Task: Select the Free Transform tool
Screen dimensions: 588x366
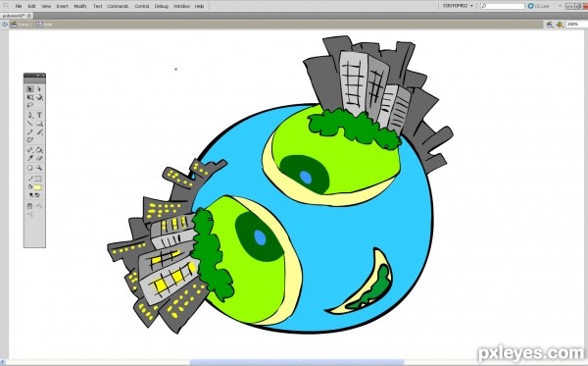Action: [30, 97]
